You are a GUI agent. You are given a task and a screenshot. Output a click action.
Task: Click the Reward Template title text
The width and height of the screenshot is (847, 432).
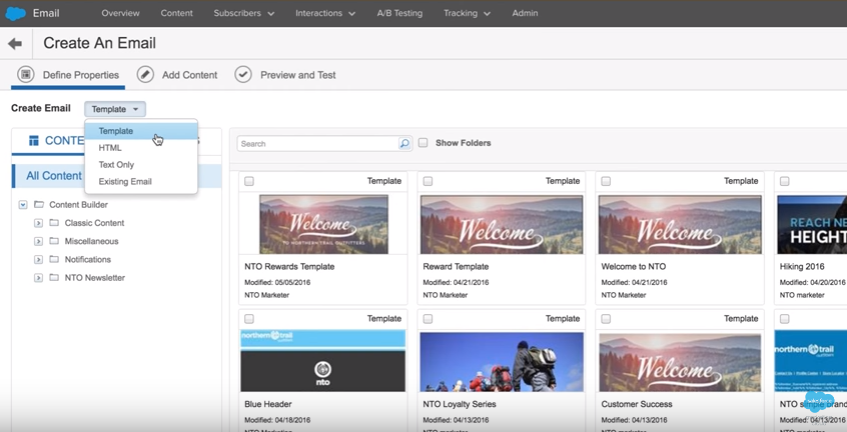(456, 267)
